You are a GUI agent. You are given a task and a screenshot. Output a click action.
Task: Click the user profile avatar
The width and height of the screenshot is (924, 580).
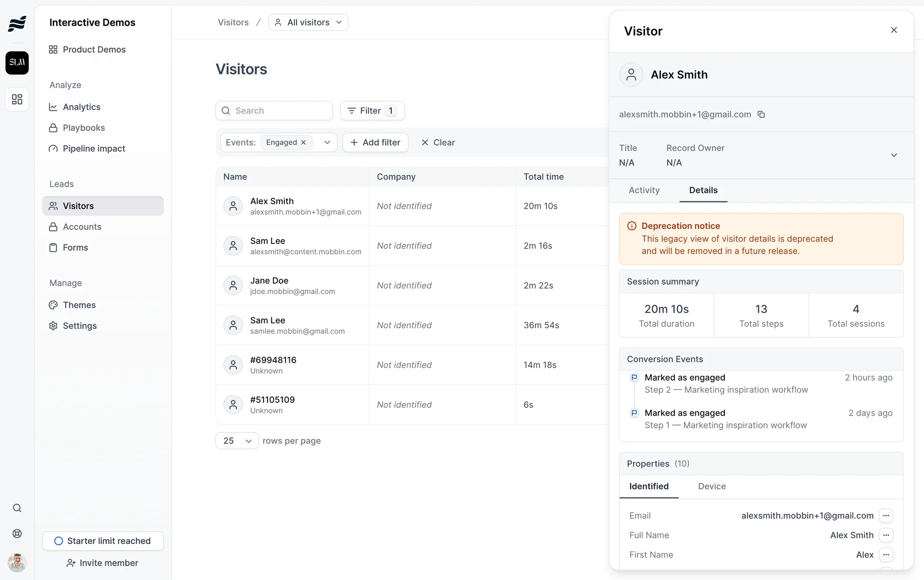[x=17, y=562]
